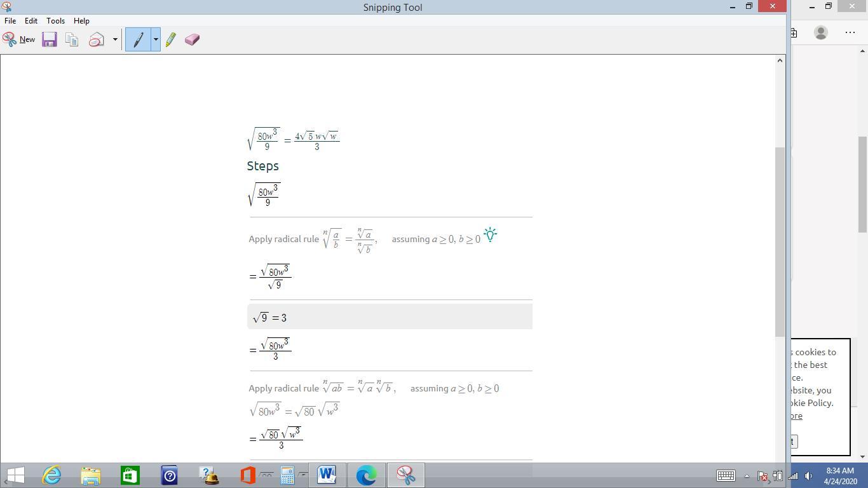Close the Edge browser window
This screenshot has height=488, width=868.
pos(853,6)
